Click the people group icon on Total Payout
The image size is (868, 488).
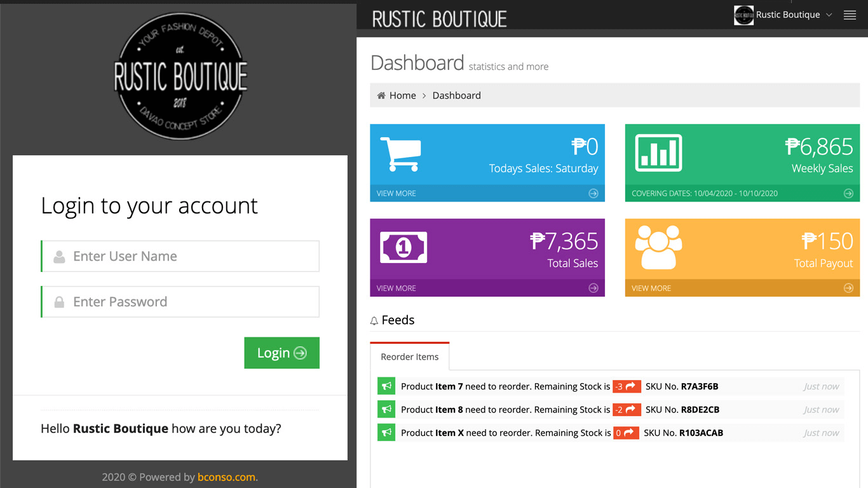coord(658,247)
